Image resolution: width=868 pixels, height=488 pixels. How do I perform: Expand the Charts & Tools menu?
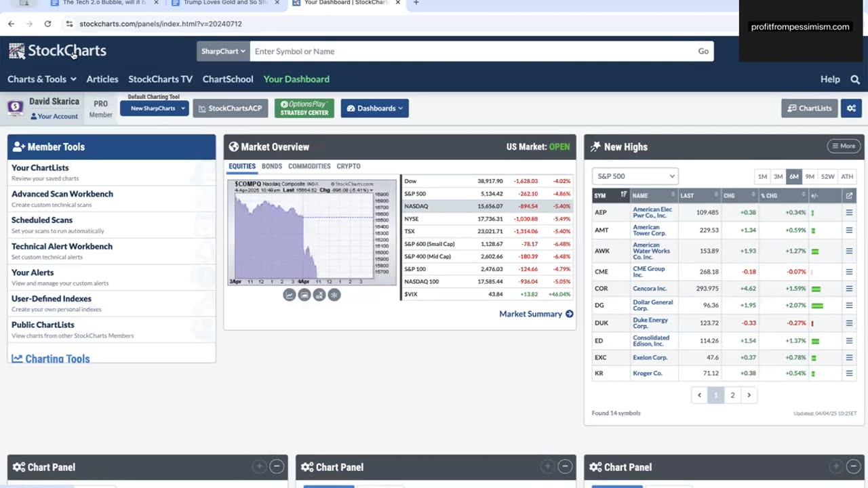pos(41,79)
